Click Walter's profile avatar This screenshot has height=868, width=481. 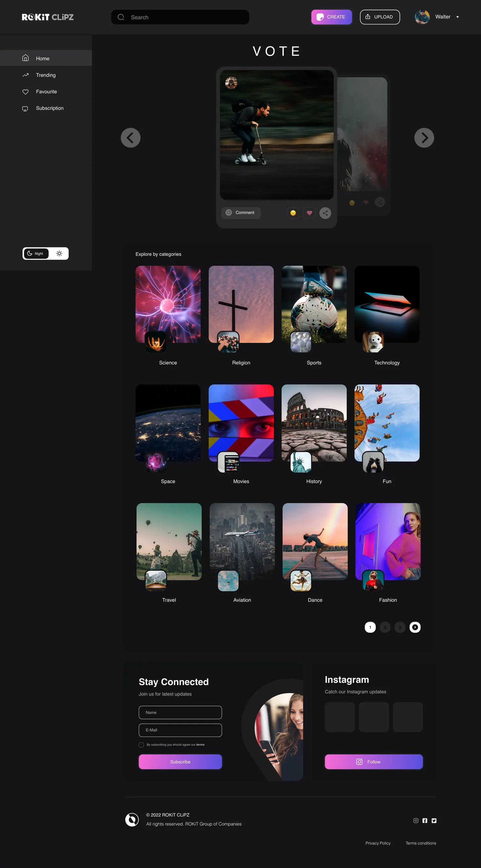(x=422, y=17)
